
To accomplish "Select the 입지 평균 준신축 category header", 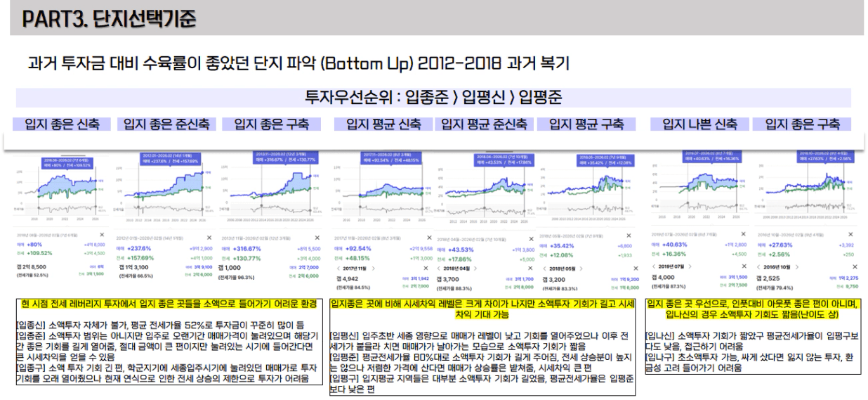I will click(x=485, y=124).
